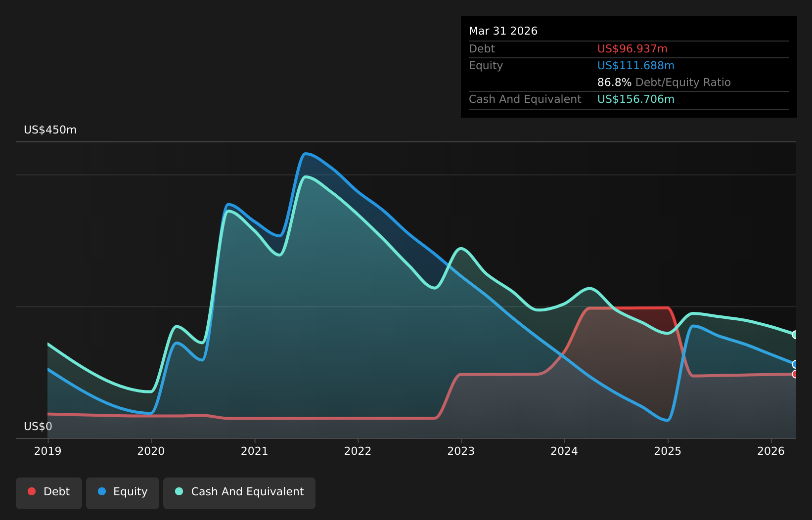Click the US$111.688m equity value
The height and width of the screenshot is (520, 812).
tap(636, 66)
